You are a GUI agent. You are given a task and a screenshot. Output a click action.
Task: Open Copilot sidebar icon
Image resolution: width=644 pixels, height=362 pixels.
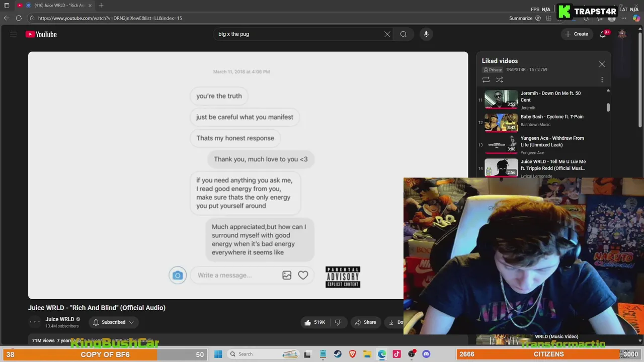click(636, 18)
